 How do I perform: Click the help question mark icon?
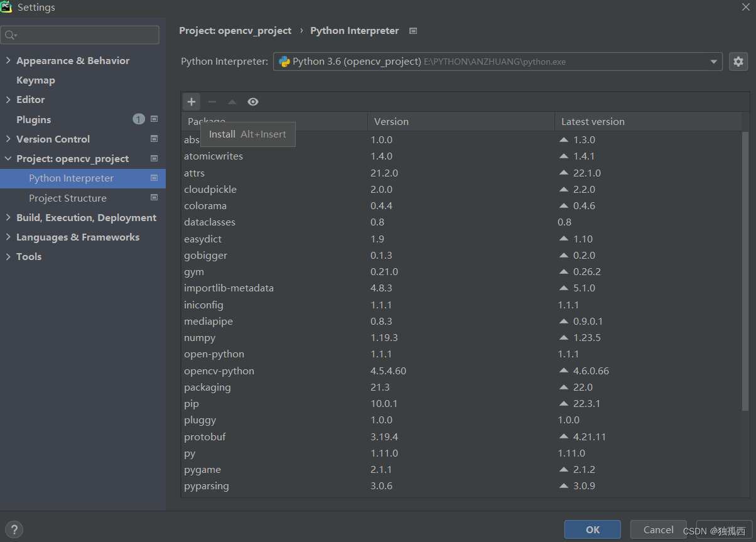coord(14,529)
